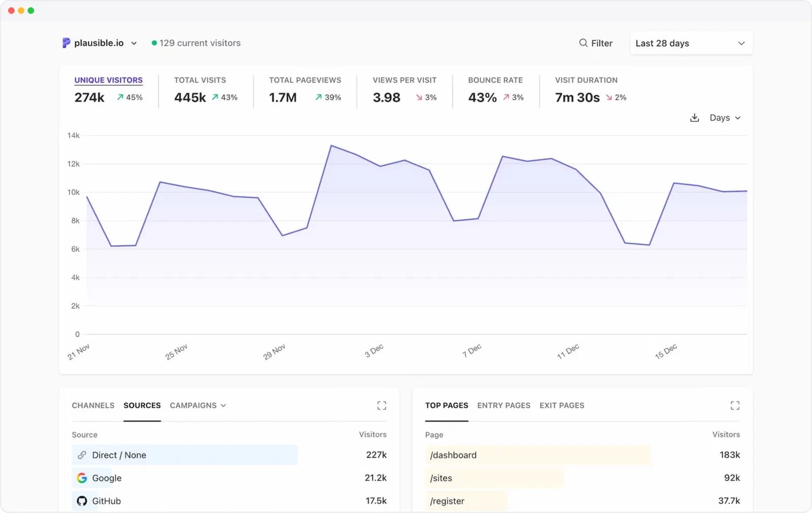Click the export/download chart icon
This screenshot has width=812, height=513.
694,117
